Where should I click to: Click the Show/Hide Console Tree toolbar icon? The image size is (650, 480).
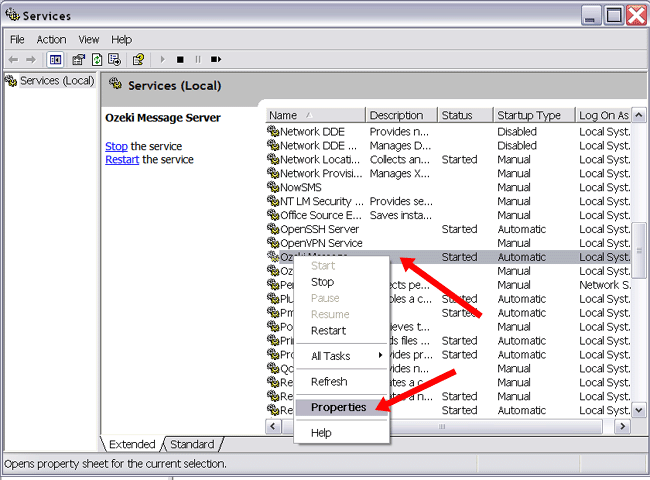(x=56, y=59)
